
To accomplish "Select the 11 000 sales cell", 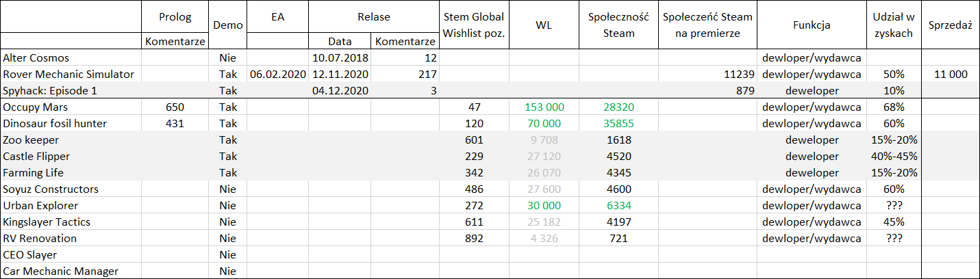I will pos(951,75).
